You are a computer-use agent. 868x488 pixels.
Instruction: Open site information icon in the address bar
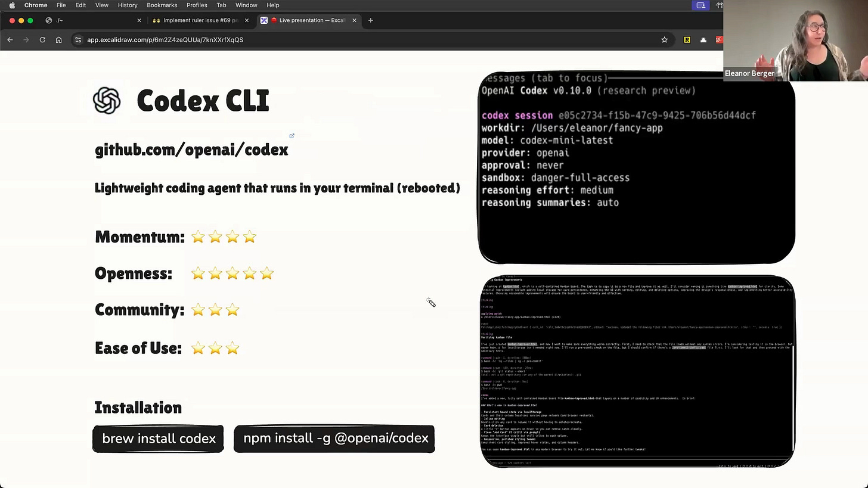coord(78,39)
